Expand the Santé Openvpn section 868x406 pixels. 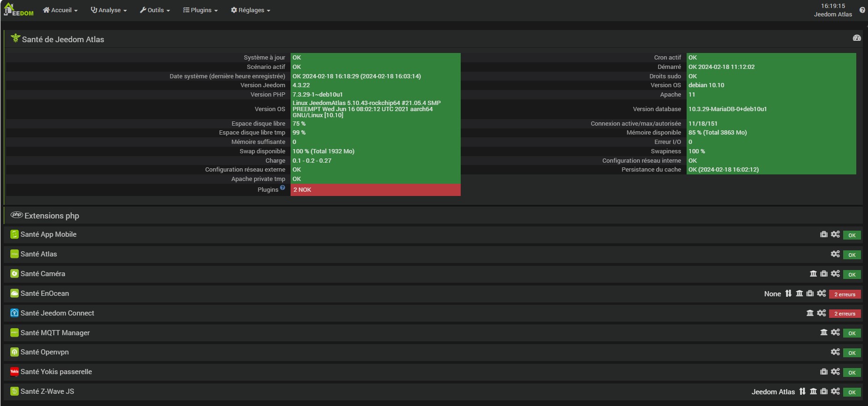point(45,352)
